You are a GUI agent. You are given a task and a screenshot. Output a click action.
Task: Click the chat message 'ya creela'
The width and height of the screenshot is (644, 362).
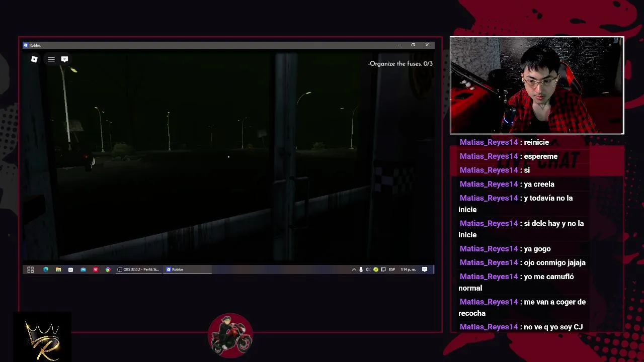click(x=539, y=184)
